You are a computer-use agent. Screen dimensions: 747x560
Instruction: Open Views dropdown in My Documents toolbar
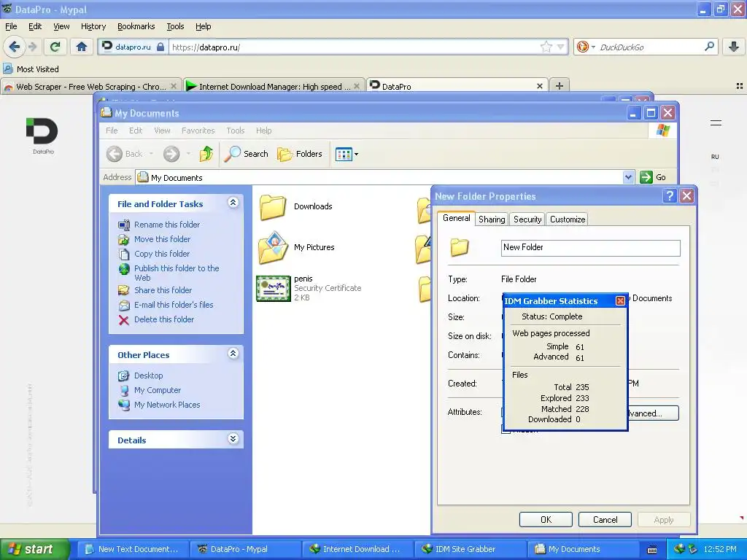[x=347, y=154]
